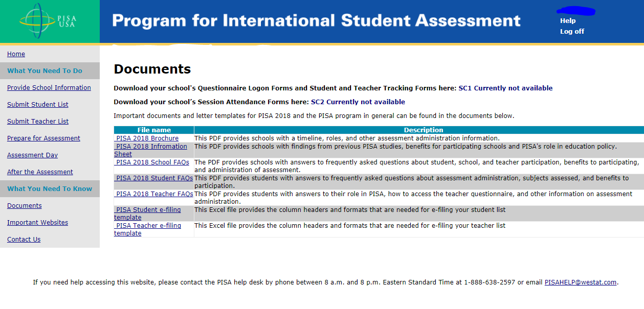Click the brochure description about timeline and roles
This screenshot has height=309, width=644.
[x=347, y=138]
